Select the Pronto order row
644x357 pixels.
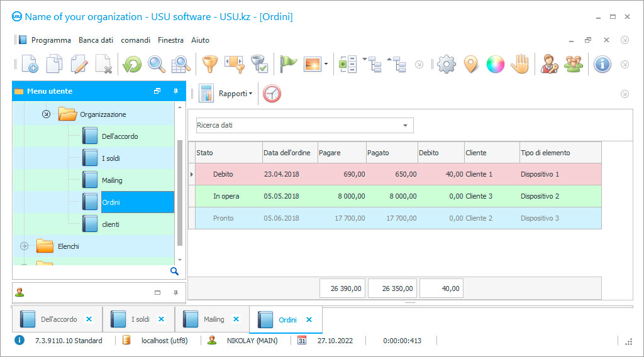point(398,218)
